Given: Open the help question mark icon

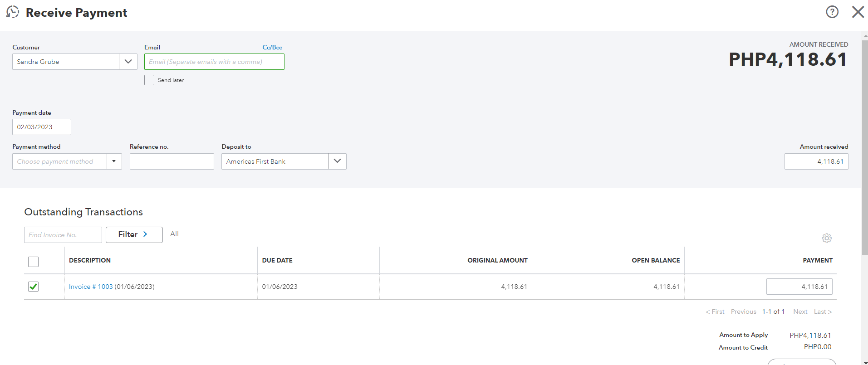Looking at the screenshot, I should click(x=832, y=12).
